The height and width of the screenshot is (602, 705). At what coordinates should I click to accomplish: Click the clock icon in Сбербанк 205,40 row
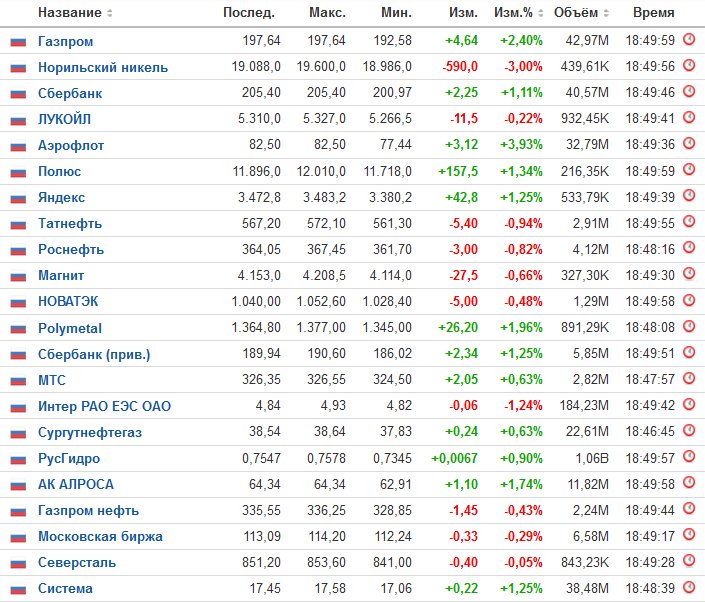pyautogui.click(x=689, y=91)
